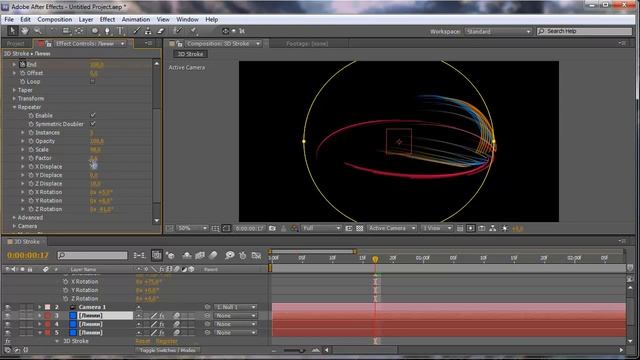
Task: Toggle stopwatch for Instances property
Action: [31, 133]
